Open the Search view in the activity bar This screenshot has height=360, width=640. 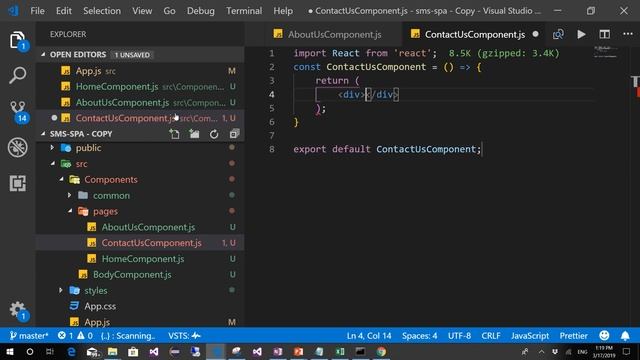pyautogui.click(x=17, y=76)
